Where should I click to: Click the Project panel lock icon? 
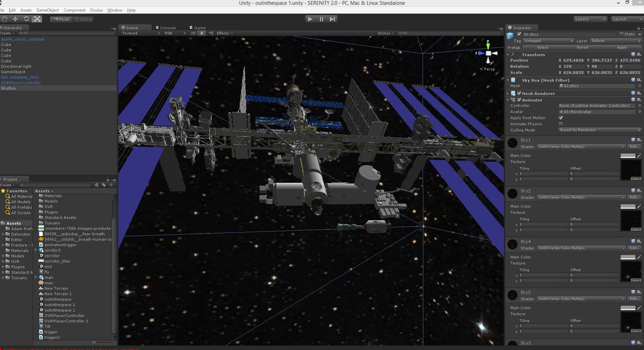(x=108, y=179)
